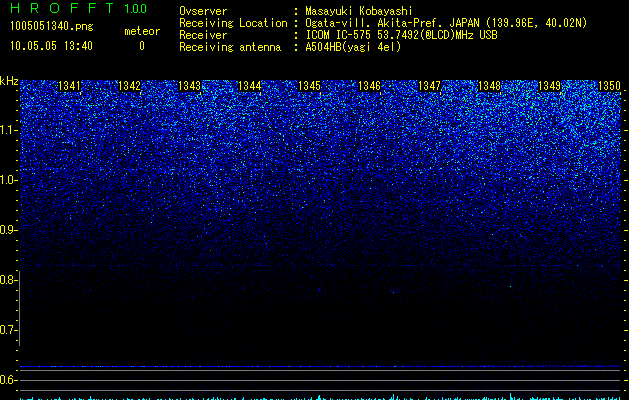Screen dimensions: 629x400
Task: Click the 'Receiving antenna' label
Action: [230, 47]
